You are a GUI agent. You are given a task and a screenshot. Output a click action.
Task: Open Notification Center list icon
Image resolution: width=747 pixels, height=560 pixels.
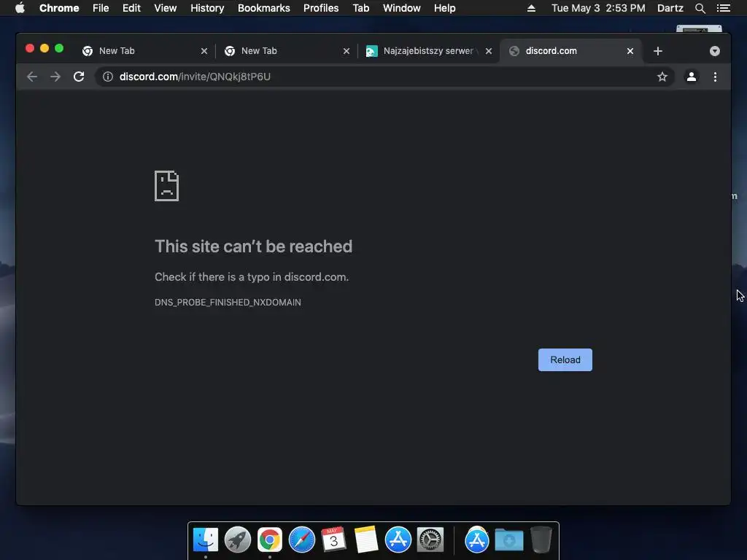pyautogui.click(x=723, y=8)
